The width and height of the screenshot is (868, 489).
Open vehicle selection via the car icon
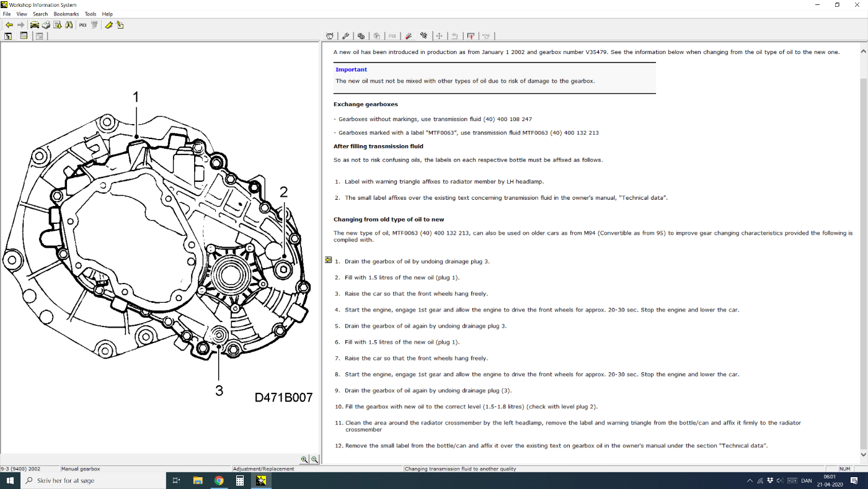[35, 25]
